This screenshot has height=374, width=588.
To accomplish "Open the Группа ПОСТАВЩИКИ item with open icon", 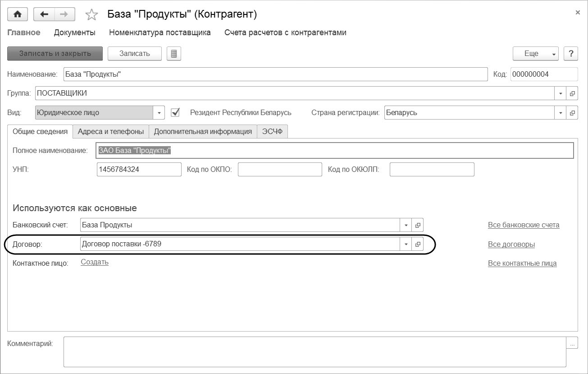I will (572, 93).
